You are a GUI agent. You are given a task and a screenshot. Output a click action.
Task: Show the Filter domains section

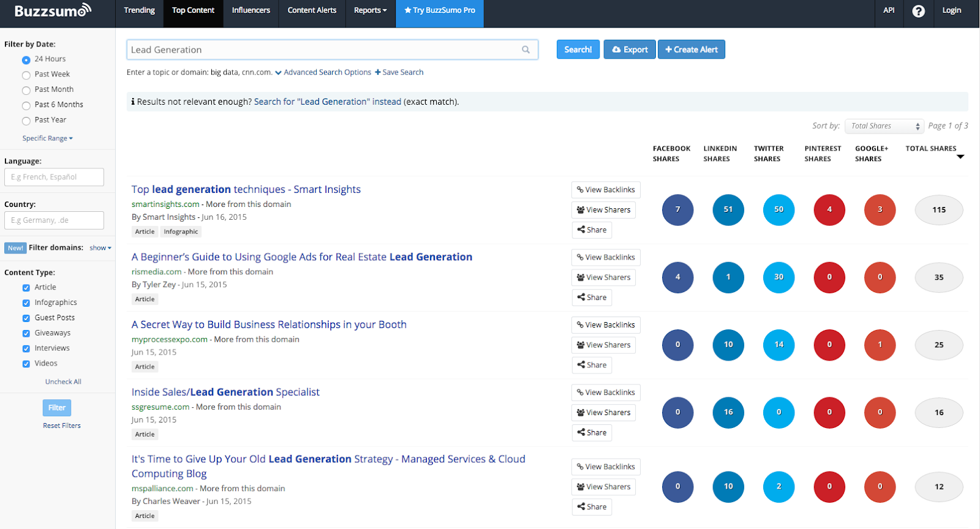pyautogui.click(x=100, y=248)
